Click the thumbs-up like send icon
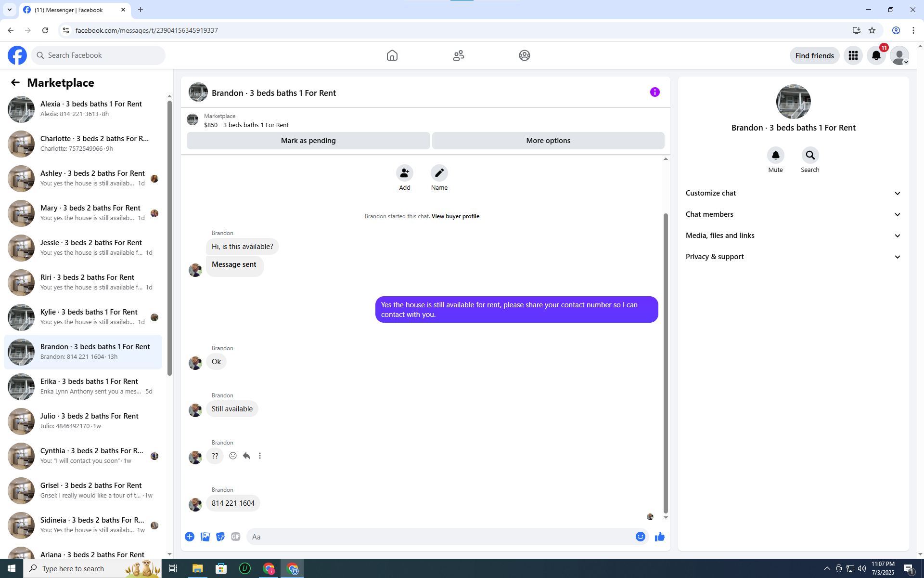Viewport: 924px width, 578px height. [659, 537]
